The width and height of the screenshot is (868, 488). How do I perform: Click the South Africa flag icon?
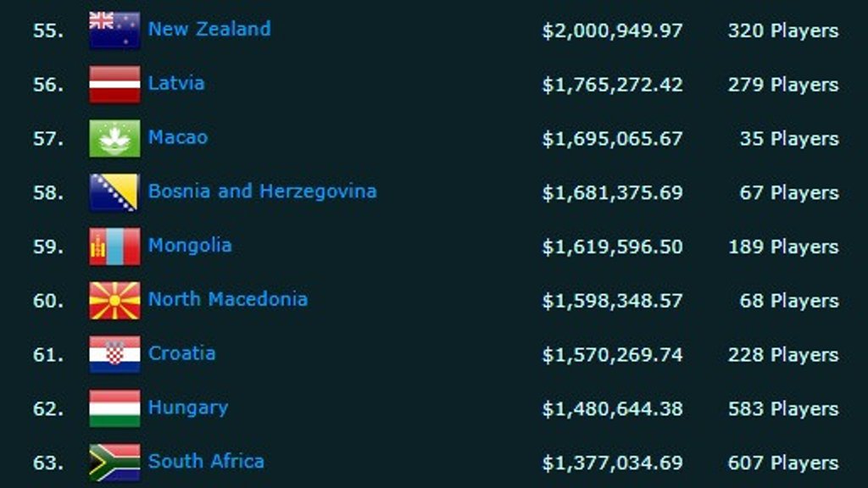coord(114,463)
